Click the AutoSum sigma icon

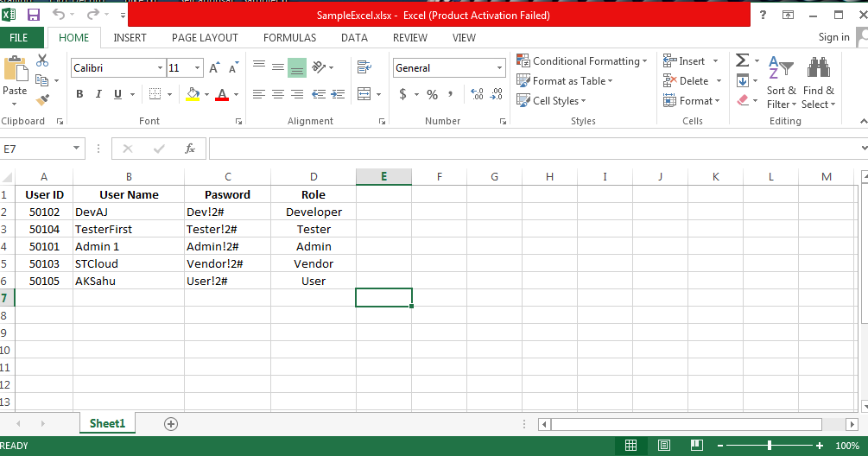(743, 60)
